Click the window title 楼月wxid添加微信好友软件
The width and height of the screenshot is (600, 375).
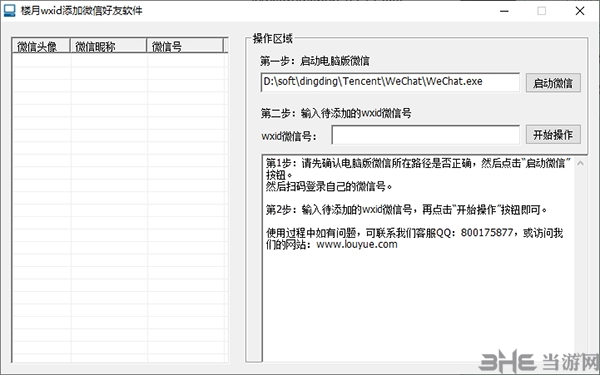pos(82,11)
